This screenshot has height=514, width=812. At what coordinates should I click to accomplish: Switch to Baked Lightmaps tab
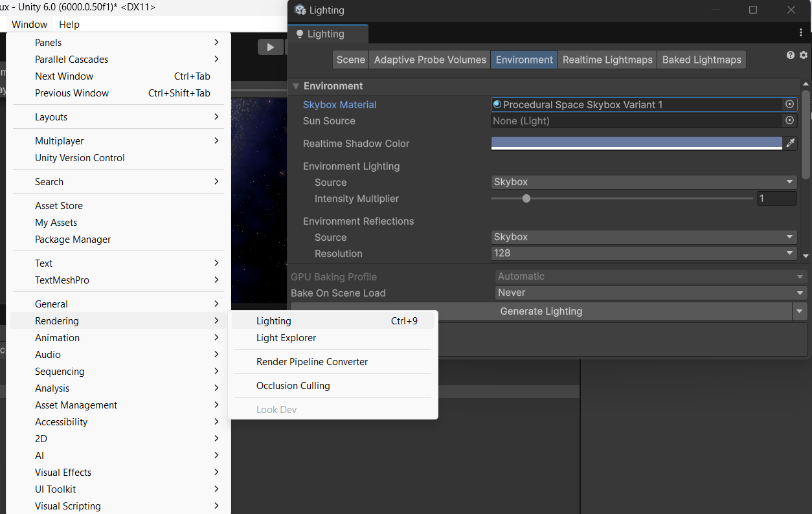[701, 60]
